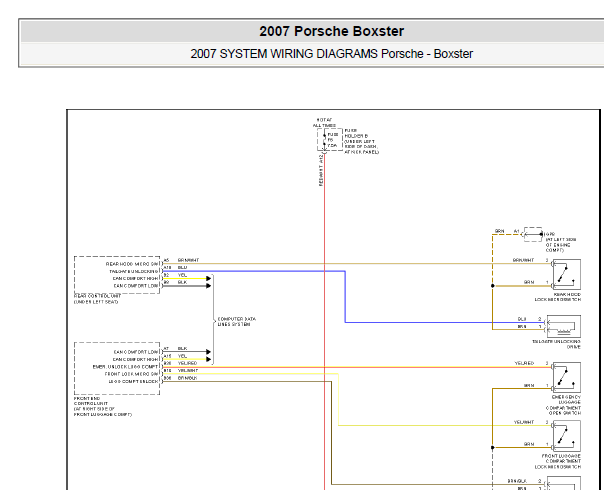
Task: Click the "2007 SYSTEM WIRING DIAGRAMS Porsche - Boxster" subtitle
Action: pyautogui.click(x=331, y=54)
